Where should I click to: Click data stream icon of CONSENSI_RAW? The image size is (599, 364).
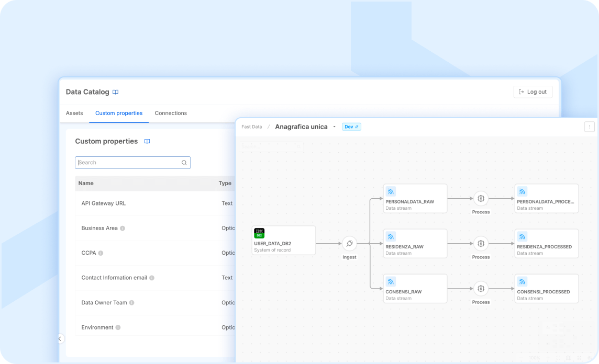[391, 281]
